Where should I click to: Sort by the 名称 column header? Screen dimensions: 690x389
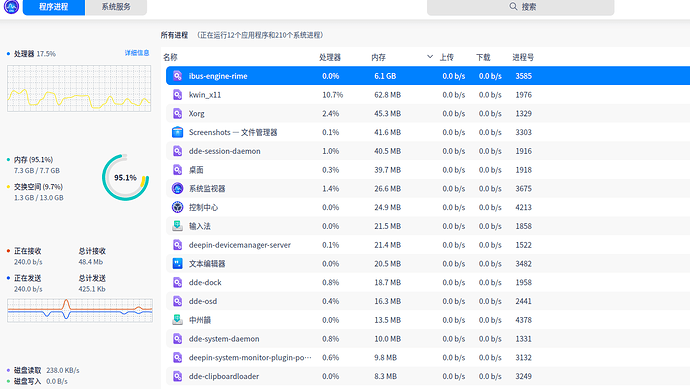tap(170, 57)
